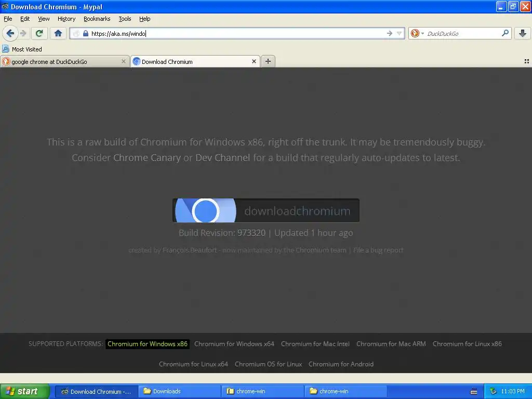
Task: Select Chromium for Linux x86 platform
Action: click(x=467, y=344)
